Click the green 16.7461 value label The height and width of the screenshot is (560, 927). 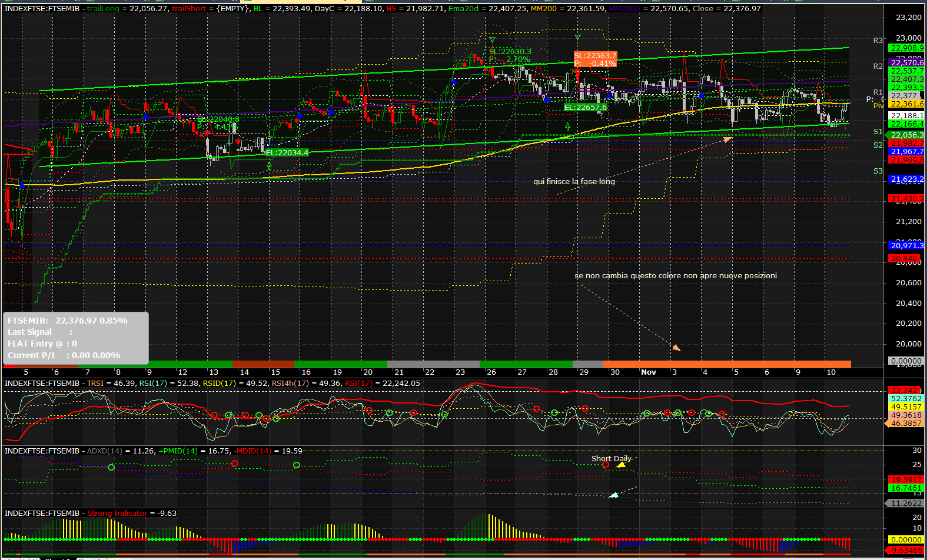pos(906,488)
